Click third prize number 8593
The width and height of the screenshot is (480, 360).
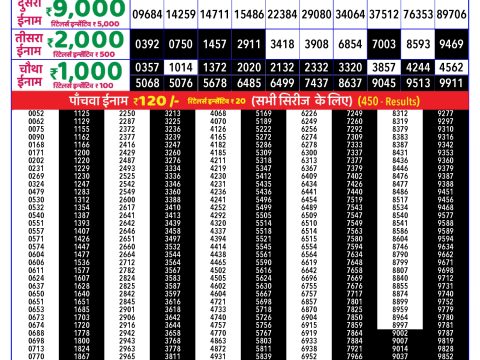418,44
